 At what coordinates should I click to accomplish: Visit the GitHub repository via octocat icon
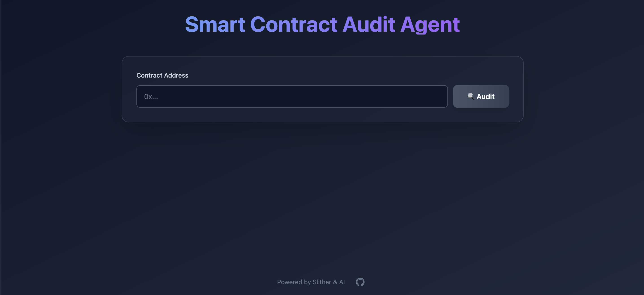pos(360,282)
